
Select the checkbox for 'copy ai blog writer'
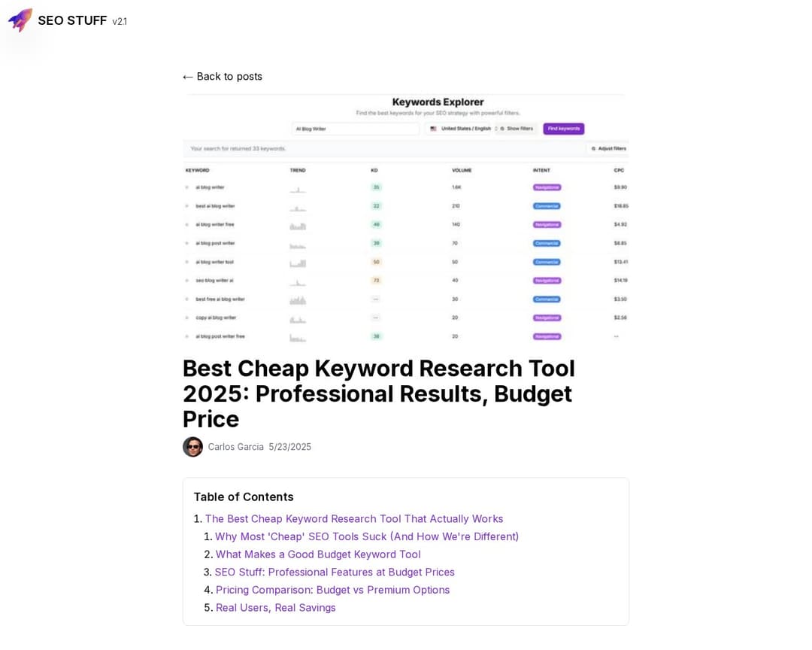(x=186, y=317)
